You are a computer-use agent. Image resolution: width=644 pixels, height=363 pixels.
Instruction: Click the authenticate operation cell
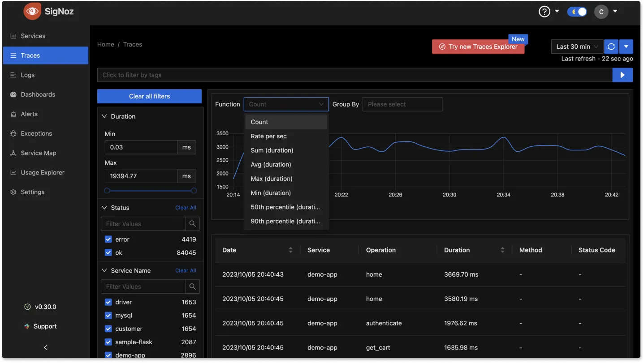[x=384, y=323]
